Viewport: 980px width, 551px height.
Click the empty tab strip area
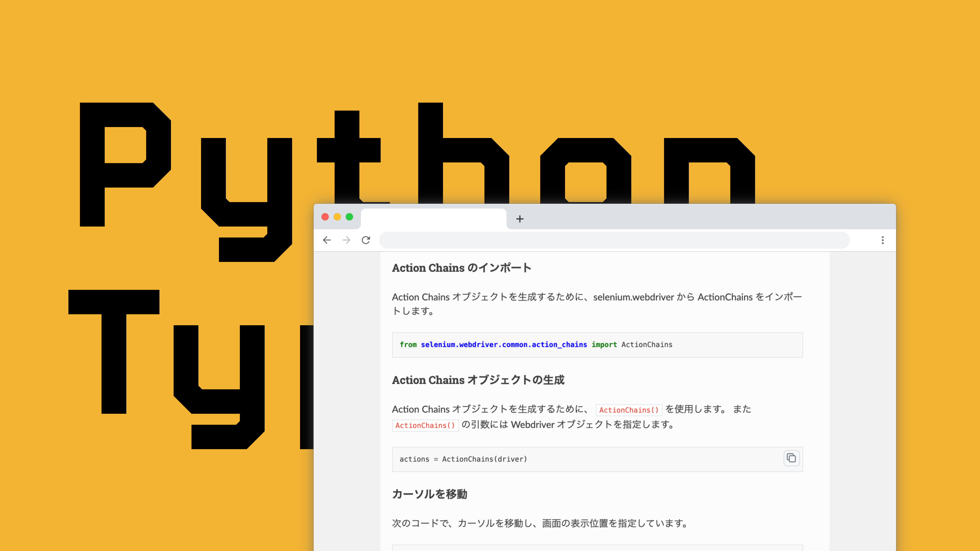(x=704, y=218)
